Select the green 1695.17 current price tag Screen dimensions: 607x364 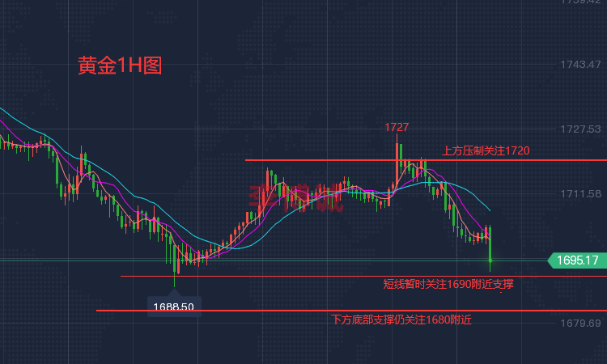tap(577, 260)
